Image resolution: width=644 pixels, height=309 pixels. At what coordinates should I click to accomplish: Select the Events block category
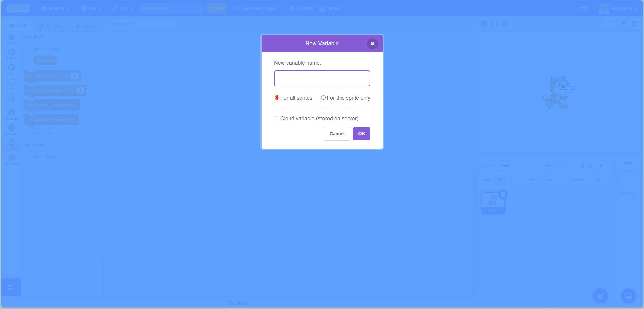pyautogui.click(x=12, y=84)
